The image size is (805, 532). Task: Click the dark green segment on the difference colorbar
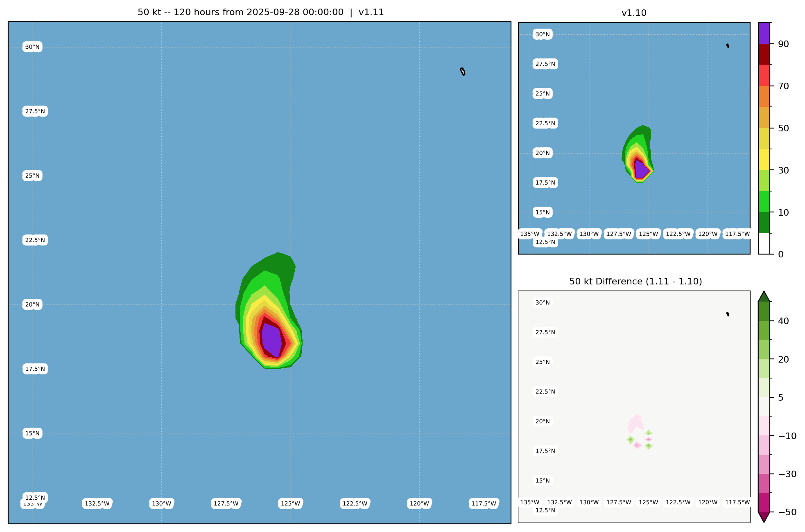[x=764, y=311]
